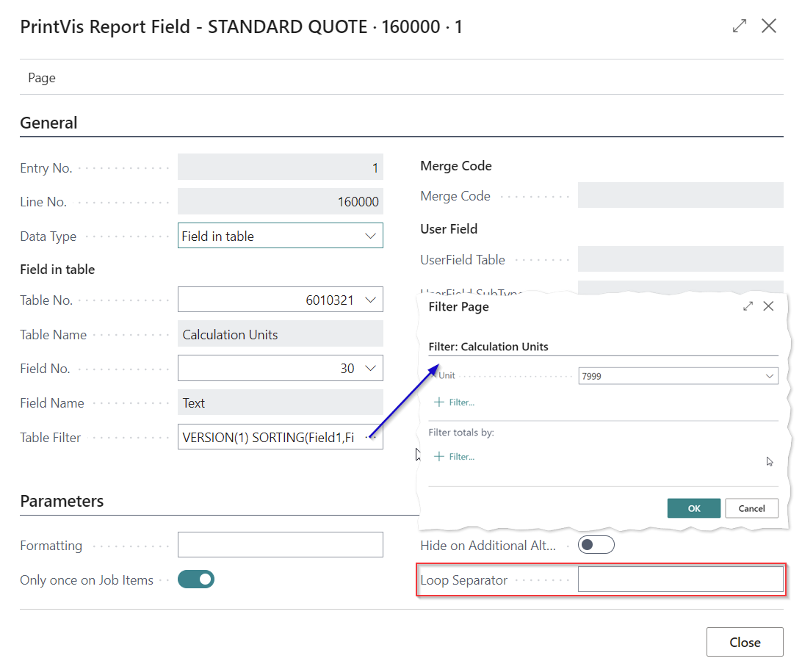Open the Data Type dropdown
802x672 pixels.
point(369,236)
